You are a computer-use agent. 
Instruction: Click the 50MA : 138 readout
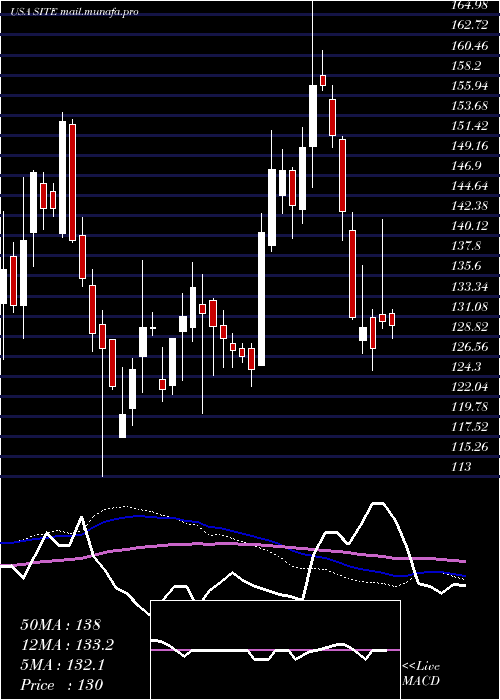[61, 625]
